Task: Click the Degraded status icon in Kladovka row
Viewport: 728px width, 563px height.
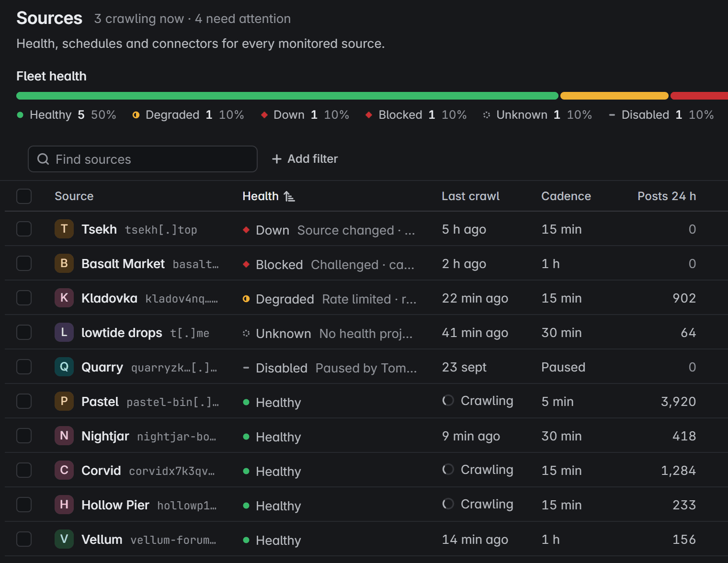Action: point(246,299)
